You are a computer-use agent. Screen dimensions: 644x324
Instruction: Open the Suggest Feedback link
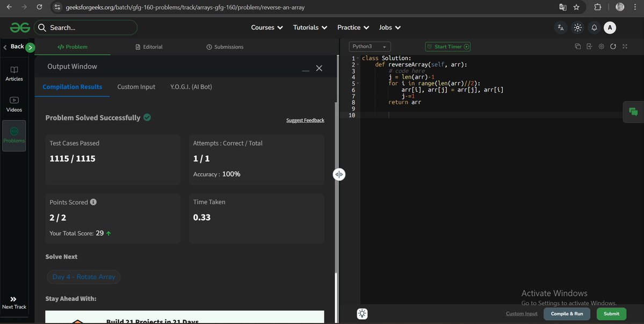tap(305, 120)
